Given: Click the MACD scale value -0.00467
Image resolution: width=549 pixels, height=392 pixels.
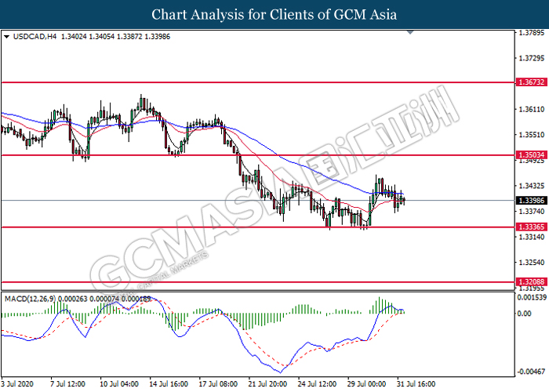Looking at the screenshot, I should pos(532,372).
